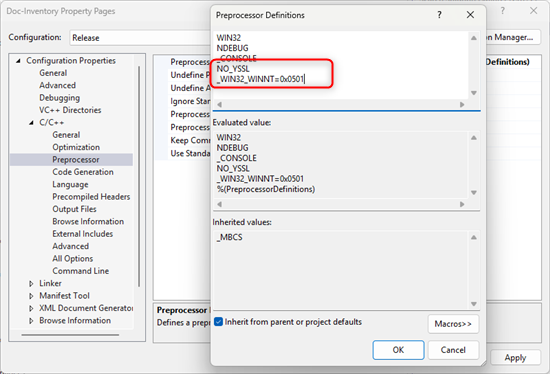Close the Preprocessor Definitions dialog
550x374 pixels.
click(x=470, y=15)
